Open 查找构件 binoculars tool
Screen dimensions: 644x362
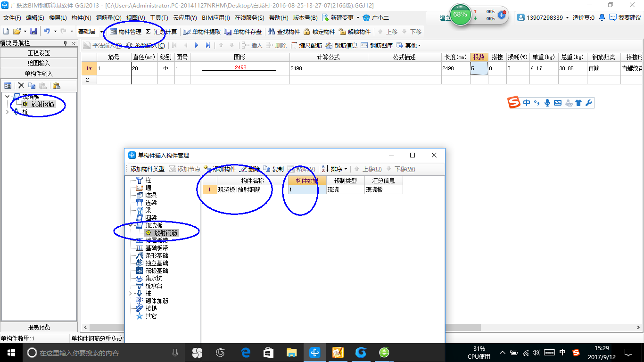coord(284,32)
